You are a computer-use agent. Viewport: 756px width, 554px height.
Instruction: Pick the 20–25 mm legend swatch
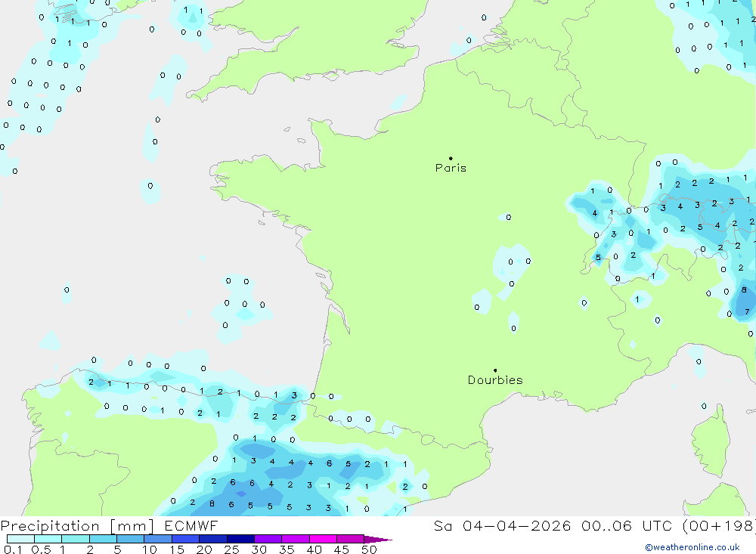click(x=213, y=539)
